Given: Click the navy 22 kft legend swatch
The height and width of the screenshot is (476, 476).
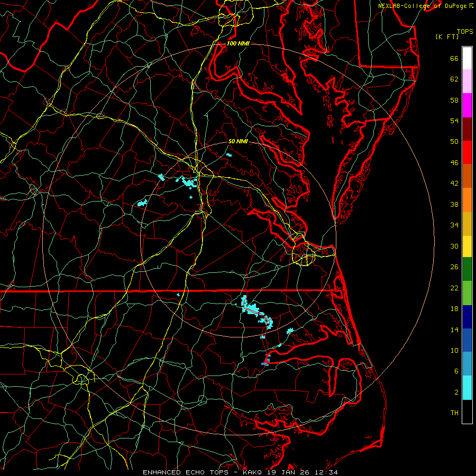Looking at the screenshot, I should point(467,317).
